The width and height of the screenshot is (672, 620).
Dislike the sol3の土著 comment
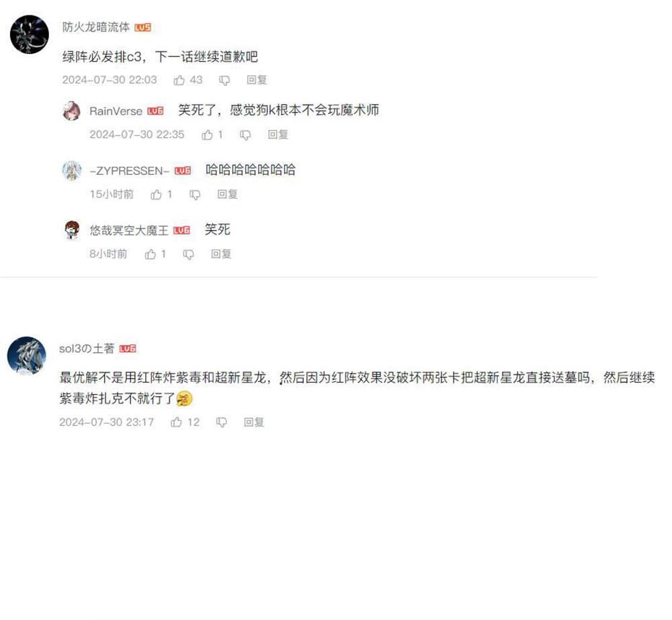coord(221,423)
